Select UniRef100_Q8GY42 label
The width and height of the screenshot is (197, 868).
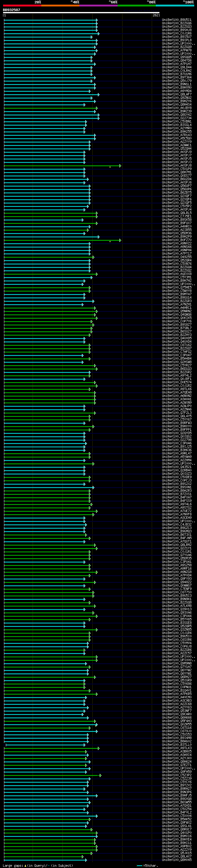tap(177, 115)
